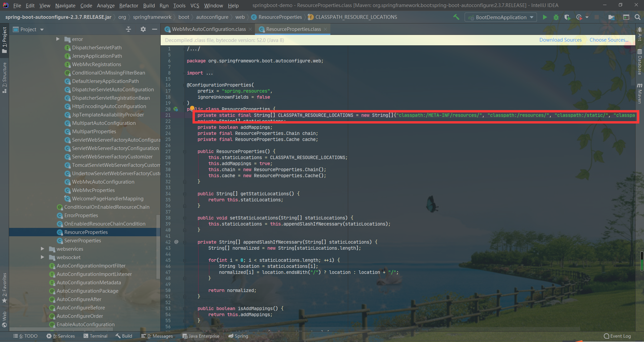
Task: Open the Spring tool window
Action: pyautogui.click(x=238, y=336)
